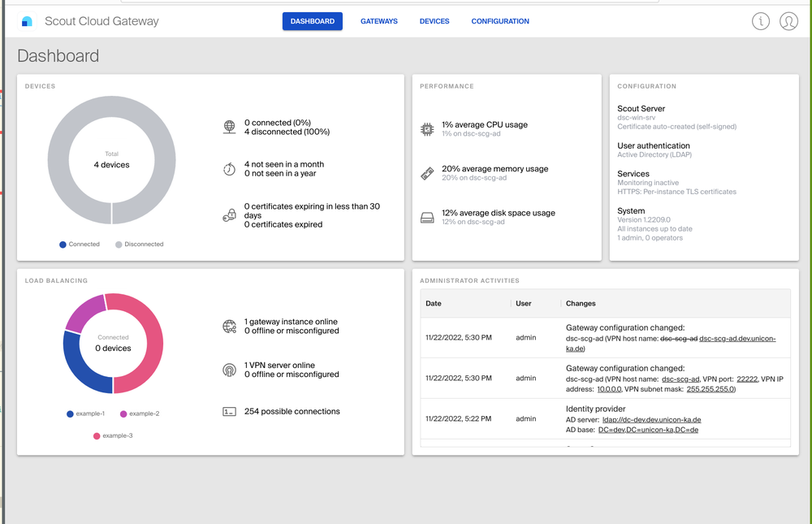Click the VPN IP address 10.0.0.0 value
The height and width of the screenshot is (524, 812).
pyautogui.click(x=609, y=389)
